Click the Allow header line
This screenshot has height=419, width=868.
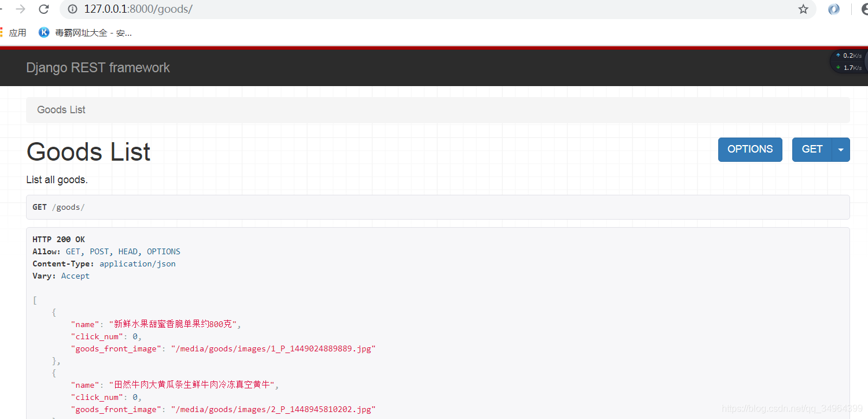106,251
